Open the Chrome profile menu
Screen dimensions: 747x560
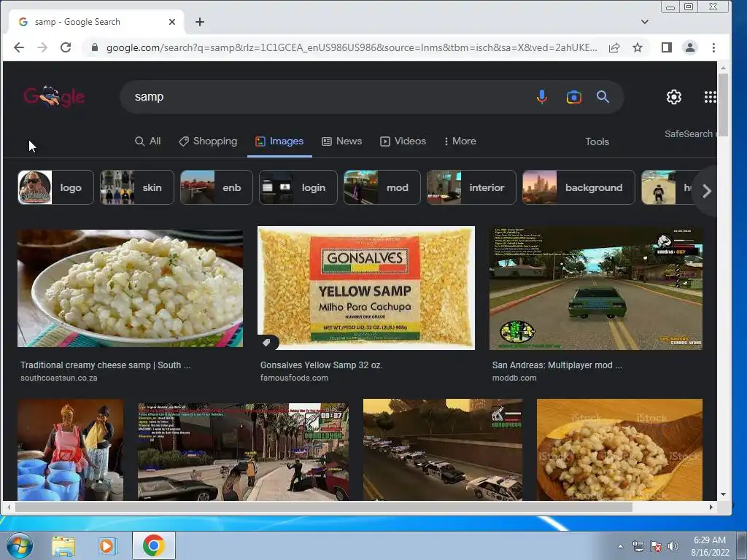(x=690, y=47)
